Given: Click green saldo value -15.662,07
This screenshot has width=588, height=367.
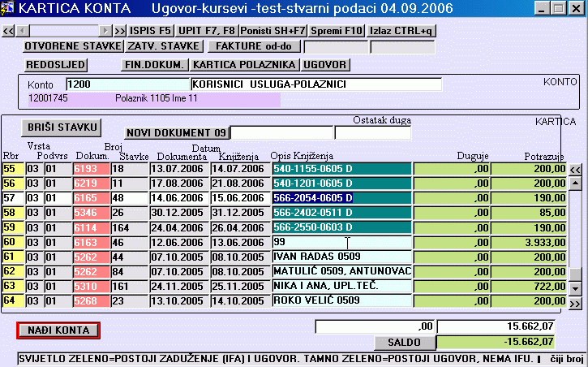Looking at the screenshot, I should coord(496,342).
